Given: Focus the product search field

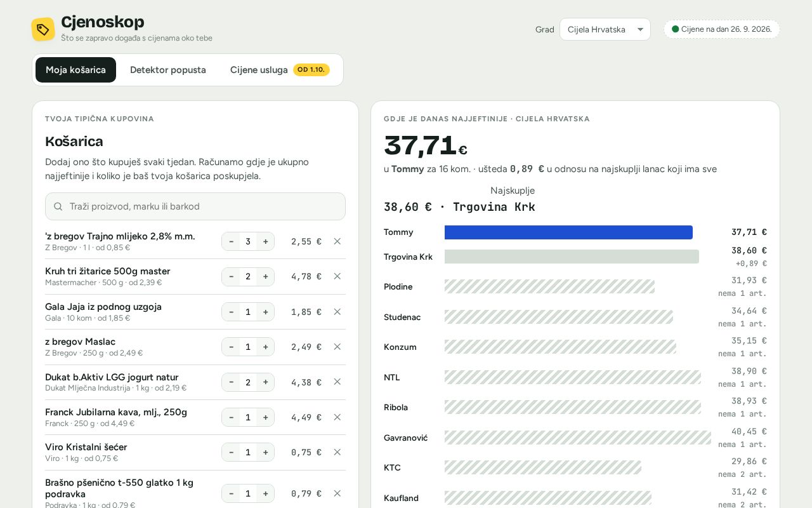Looking at the screenshot, I should coord(195,206).
